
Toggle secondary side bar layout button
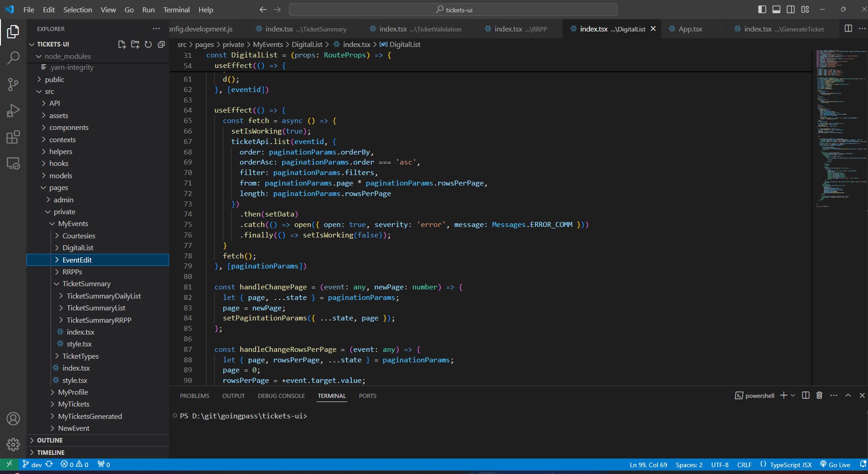tap(791, 10)
